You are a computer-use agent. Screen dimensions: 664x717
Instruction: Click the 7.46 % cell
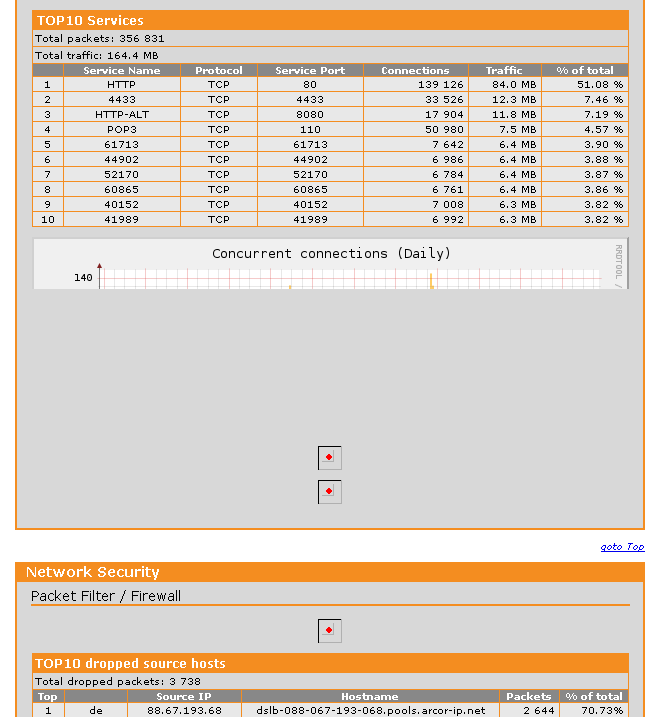coord(585,99)
